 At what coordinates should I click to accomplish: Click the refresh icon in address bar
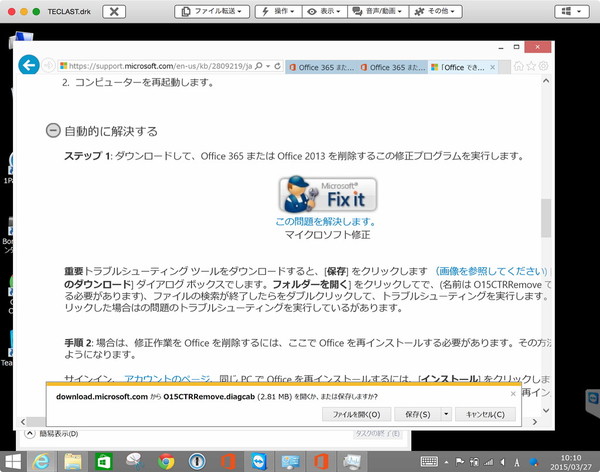coord(278,66)
